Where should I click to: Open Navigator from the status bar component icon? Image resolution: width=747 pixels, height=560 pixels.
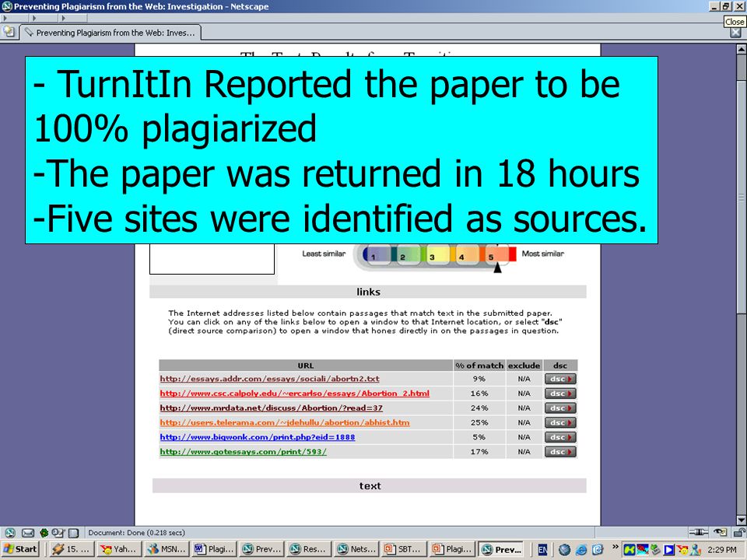pyautogui.click(x=10, y=533)
